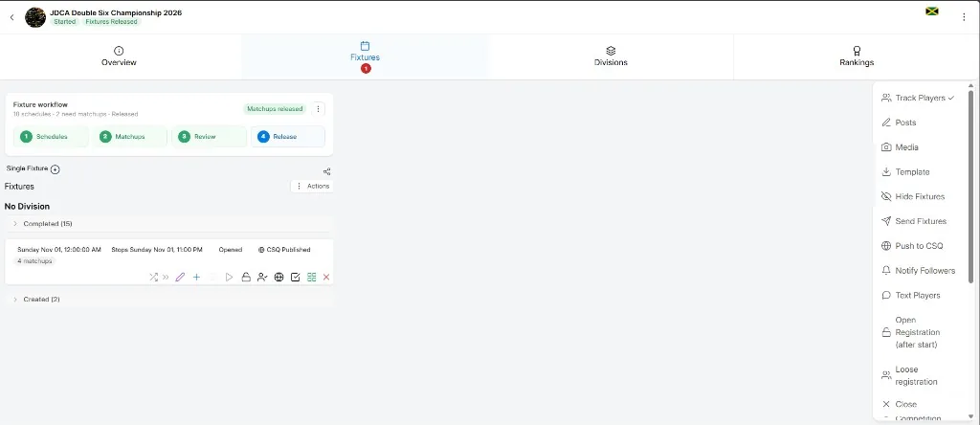Click the side menu vertical scrollbar thumb
This screenshot has width=980, height=425.
[x=970, y=187]
